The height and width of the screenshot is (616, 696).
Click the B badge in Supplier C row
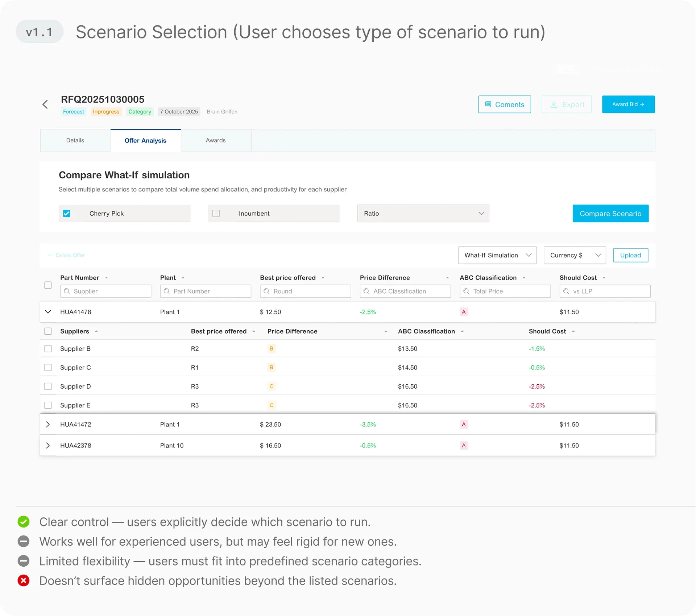271,368
